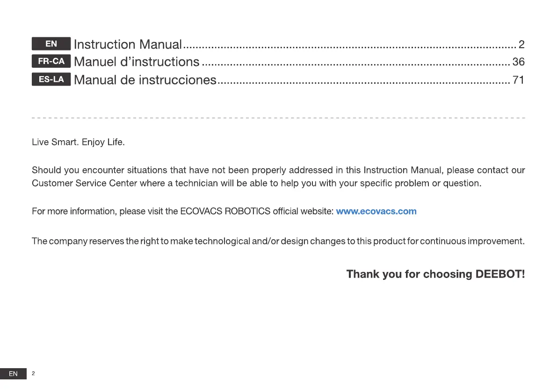Click the EN tab at bottom-left corner
Screen dimensions: 557x392
click(13, 373)
